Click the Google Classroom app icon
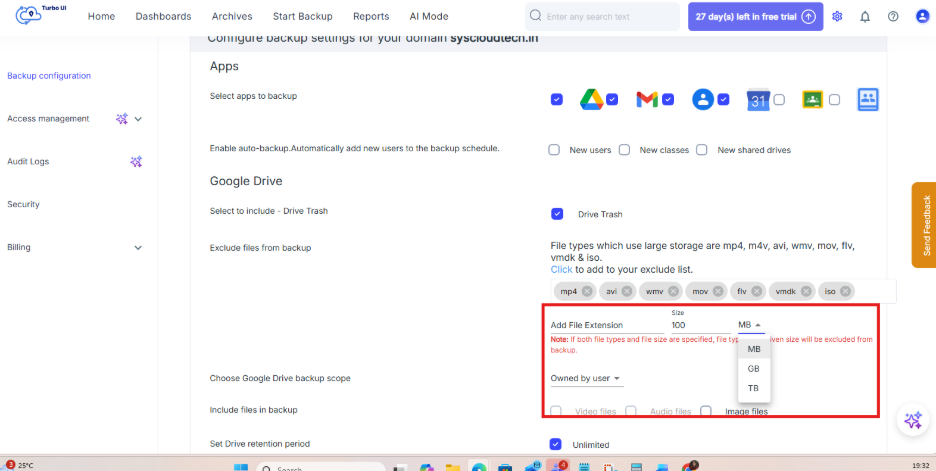 (812, 100)
